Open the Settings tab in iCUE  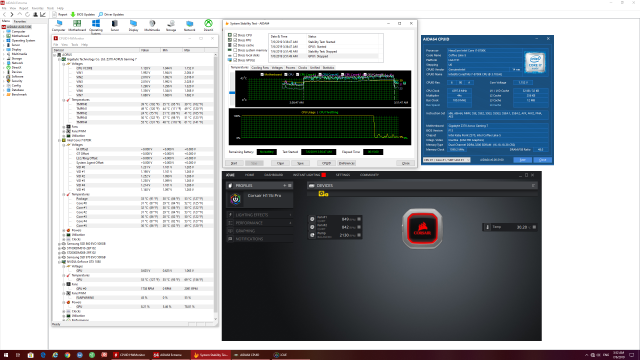tap(343, 175)
